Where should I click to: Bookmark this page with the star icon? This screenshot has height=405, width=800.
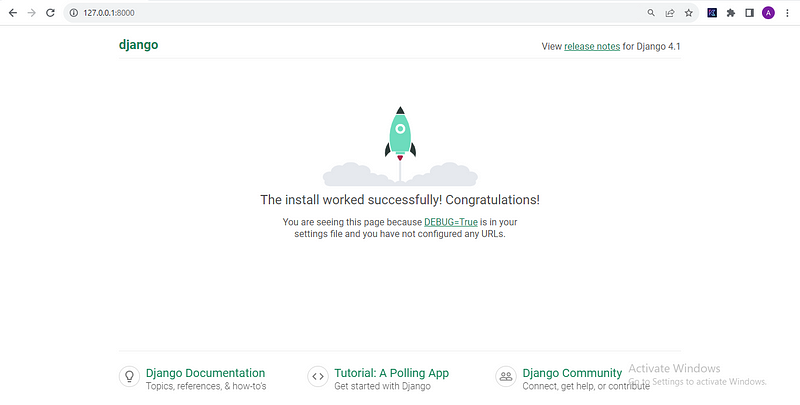point(689,13)
